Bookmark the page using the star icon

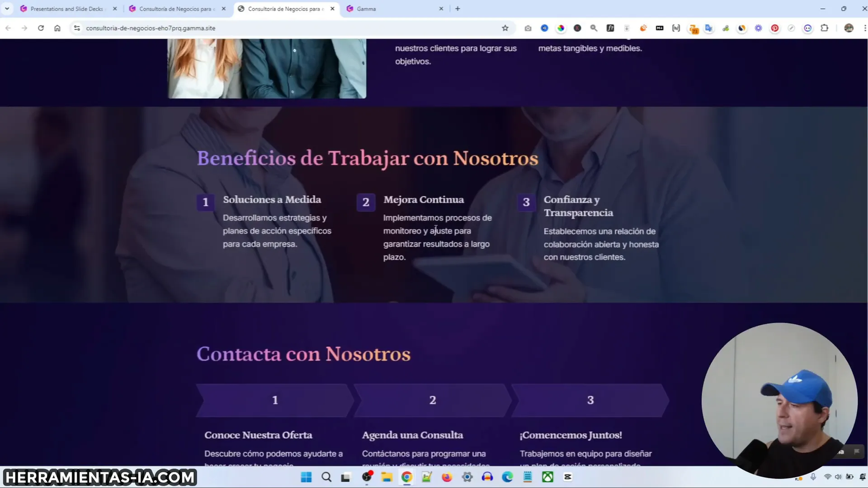[505, 28]
